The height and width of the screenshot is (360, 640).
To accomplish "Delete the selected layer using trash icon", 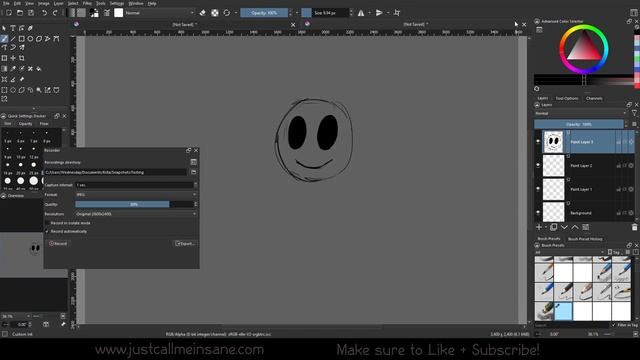I will click(634, 227).
